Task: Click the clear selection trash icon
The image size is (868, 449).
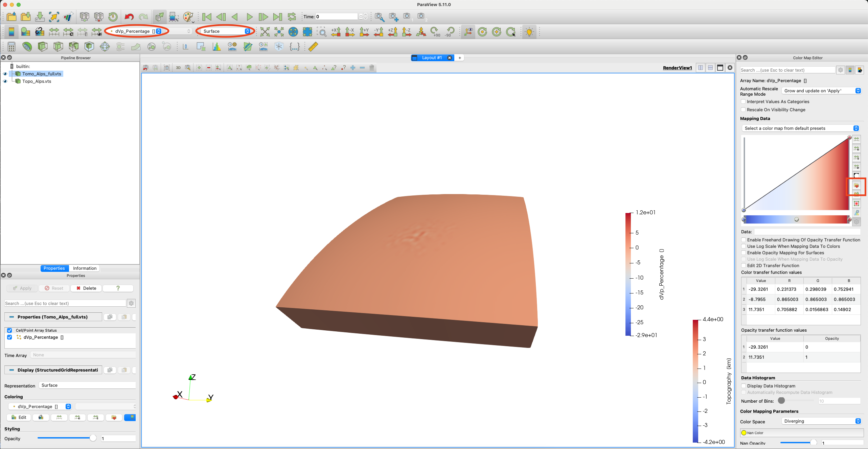Action: [x=372, y=68]
